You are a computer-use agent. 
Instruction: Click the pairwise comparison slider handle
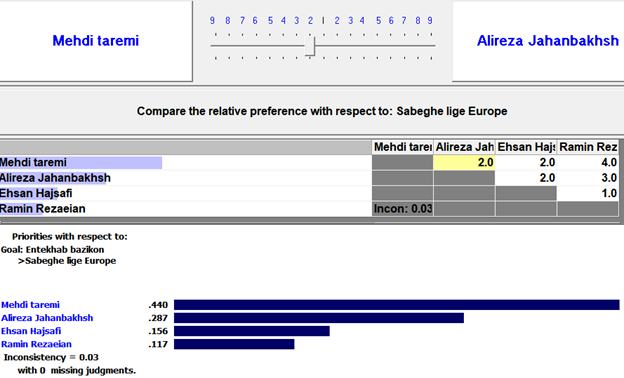point(310,46)
